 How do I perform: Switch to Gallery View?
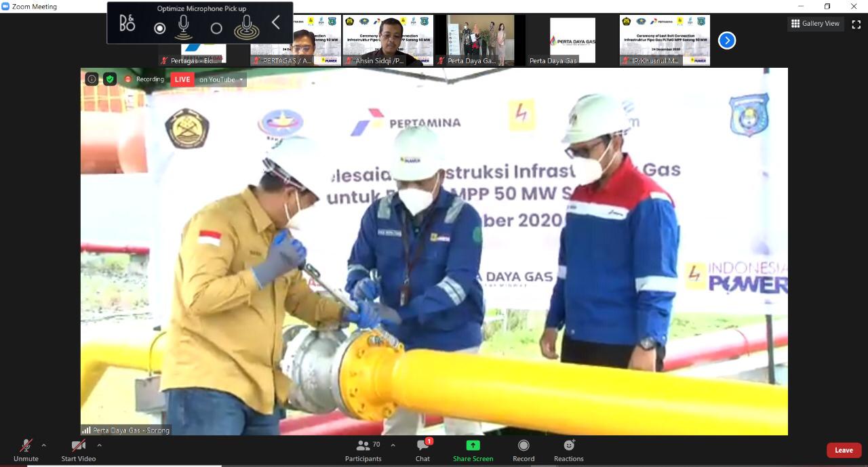coord(815,24)
